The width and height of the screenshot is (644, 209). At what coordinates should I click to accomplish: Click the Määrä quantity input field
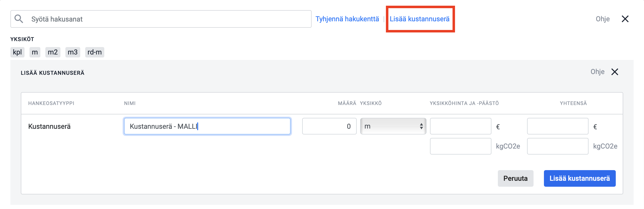pos(329,126)
